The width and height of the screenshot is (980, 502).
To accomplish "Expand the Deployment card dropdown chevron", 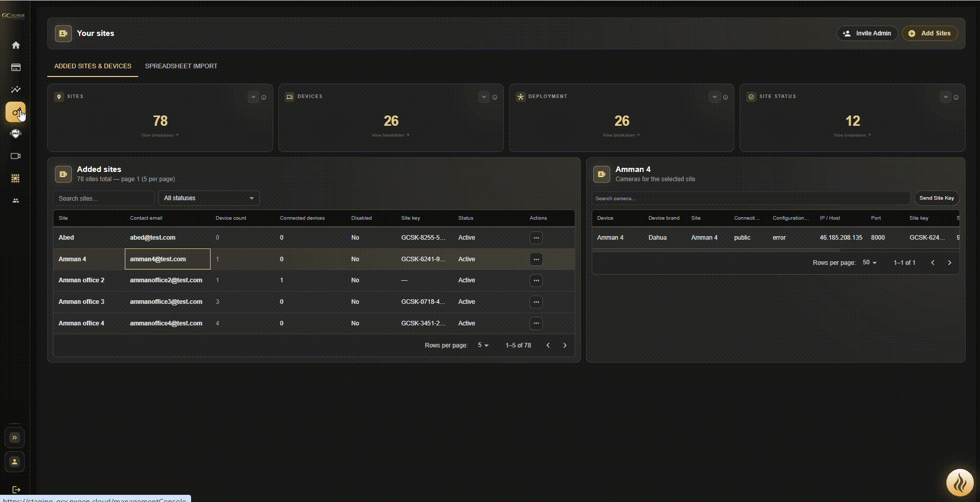I will tap(714, 97).
